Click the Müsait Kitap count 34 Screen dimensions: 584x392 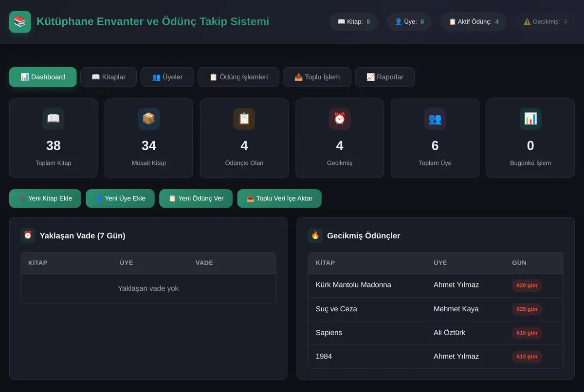pos(149,145)
